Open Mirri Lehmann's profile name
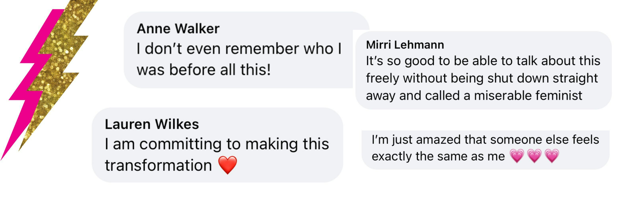The width and height of the screenshot is (644, 215). pyautogui.click(x=405, y=45)
